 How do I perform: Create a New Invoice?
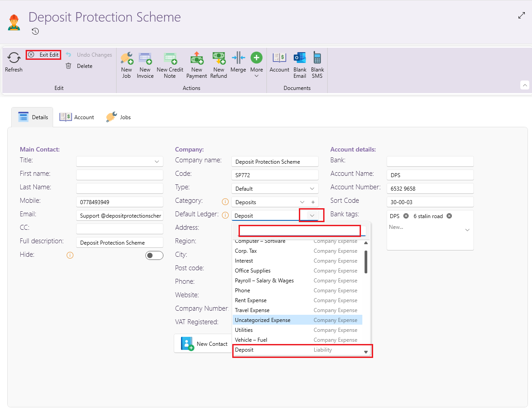click(145, 66)
